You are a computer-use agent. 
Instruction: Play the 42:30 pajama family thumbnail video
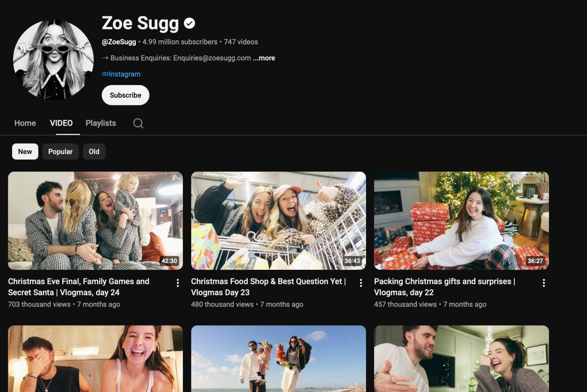click(95, 220)
